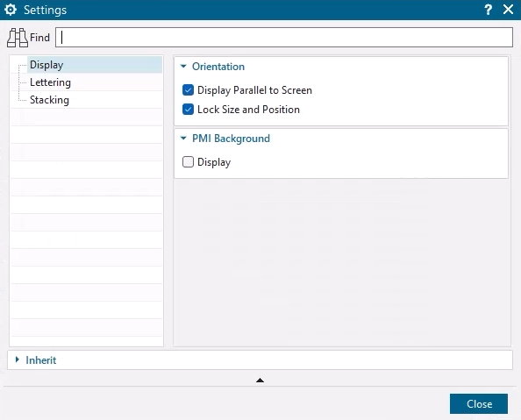Click inside the Find search field

coord(284,37)
